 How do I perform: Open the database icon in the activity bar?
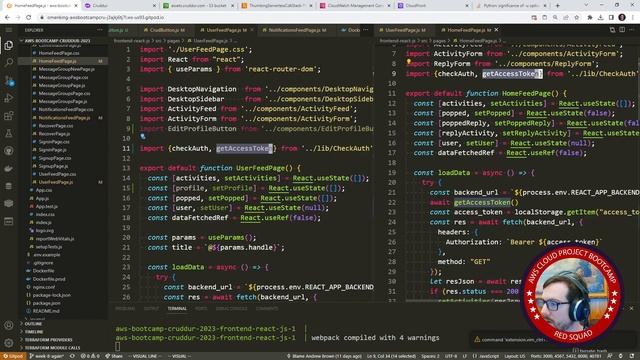tap(9, 186)
